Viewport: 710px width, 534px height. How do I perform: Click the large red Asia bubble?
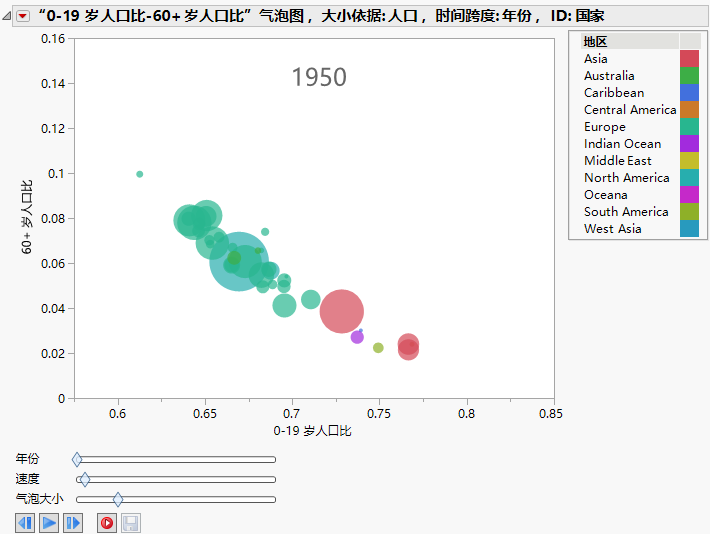pos(341,311)
